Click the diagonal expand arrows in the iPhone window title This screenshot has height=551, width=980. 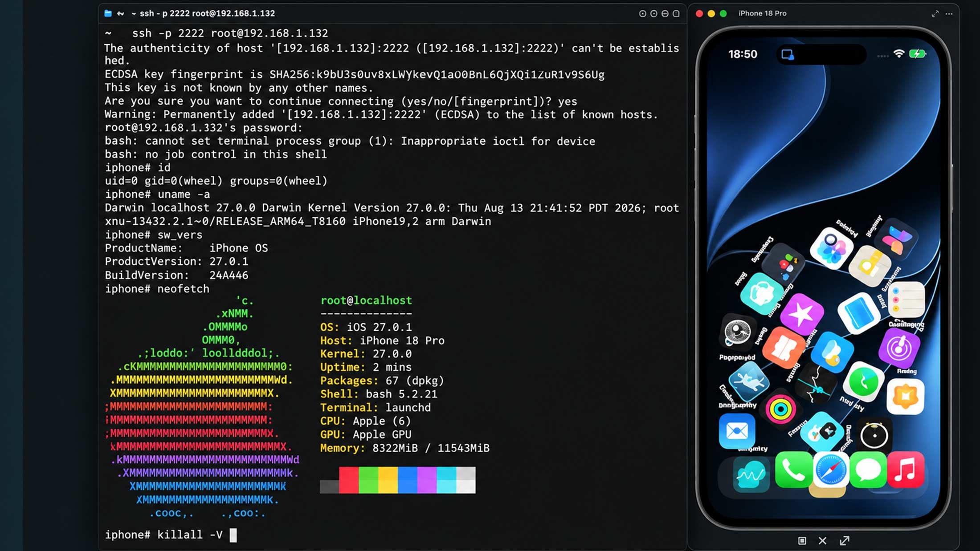(x=935, y=14)
